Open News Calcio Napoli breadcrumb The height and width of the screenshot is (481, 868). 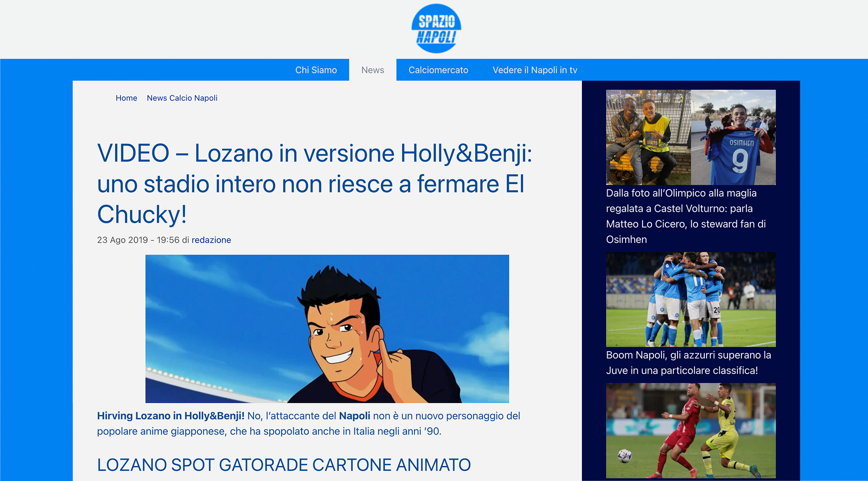pos(182,98)
